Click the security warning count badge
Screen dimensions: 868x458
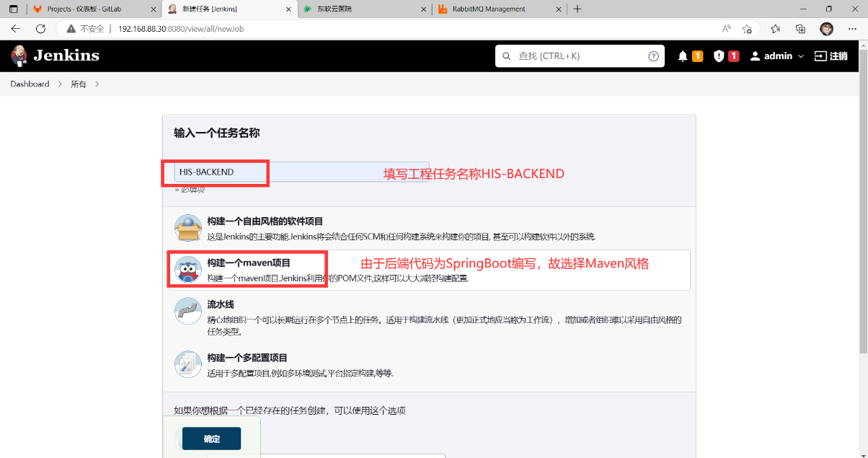tap(734, 56)
